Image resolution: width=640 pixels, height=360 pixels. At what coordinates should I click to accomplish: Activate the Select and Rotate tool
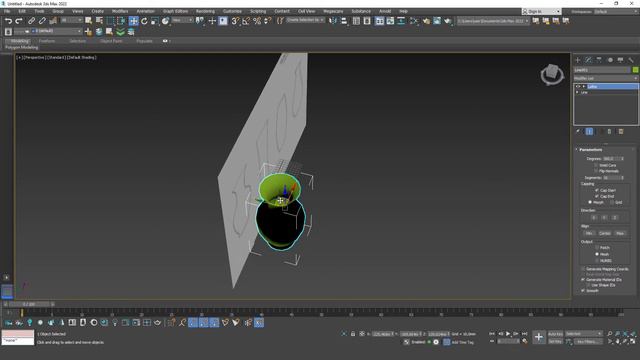[144, 21]
